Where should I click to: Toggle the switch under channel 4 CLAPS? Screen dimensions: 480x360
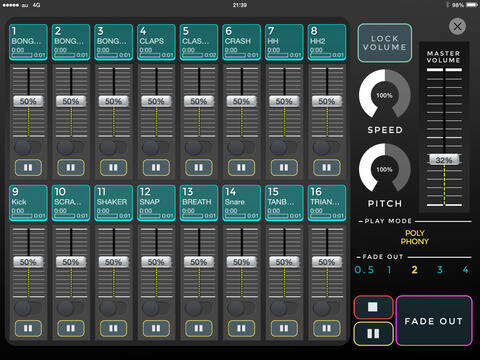156,147
